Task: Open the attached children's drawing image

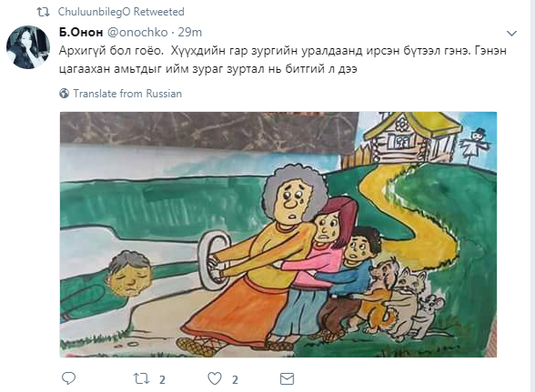Action: pyautogui.click(x=278, y=235)
